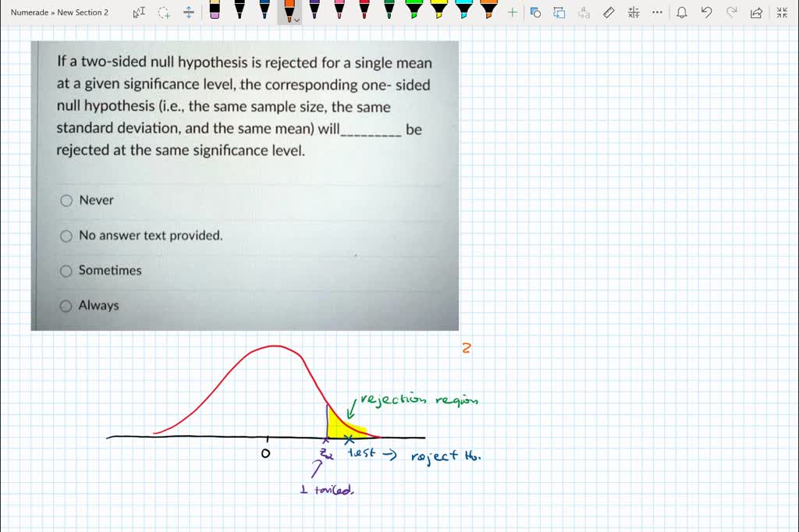Click the insert space tool

click(x=187, y=12)
